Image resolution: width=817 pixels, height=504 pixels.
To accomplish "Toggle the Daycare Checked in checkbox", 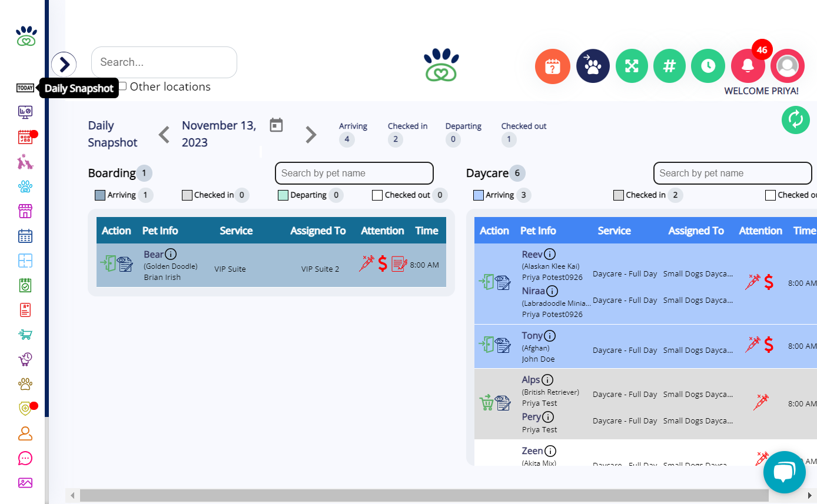I will [x=619, y=195].
